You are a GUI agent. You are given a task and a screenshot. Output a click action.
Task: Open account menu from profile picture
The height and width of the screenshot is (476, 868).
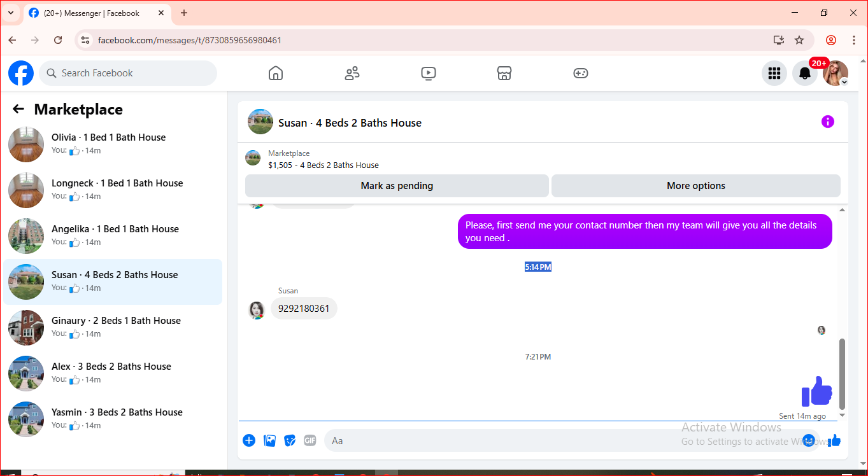(836, 73)
